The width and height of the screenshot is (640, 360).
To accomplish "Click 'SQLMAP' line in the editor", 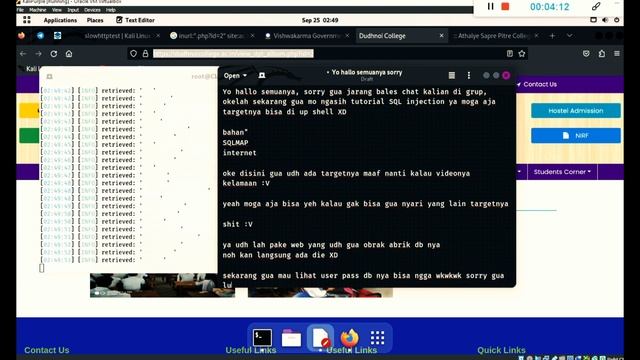I will pos(236,142).
